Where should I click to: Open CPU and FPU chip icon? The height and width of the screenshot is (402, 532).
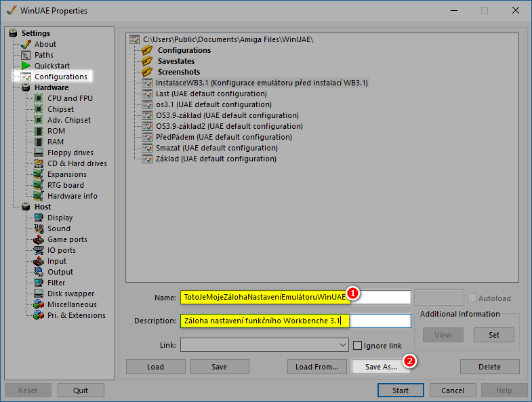click(x=39, y=98)
